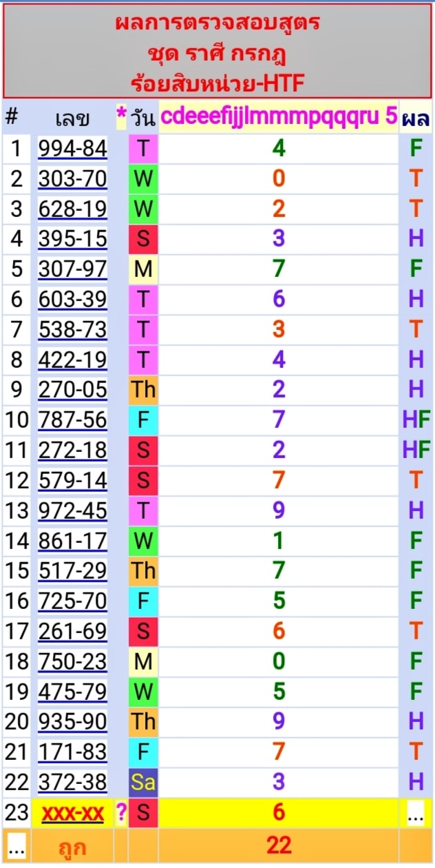The image size is (435, 868).
Task: Click the เลข number column header
Action: coord(72,118)
